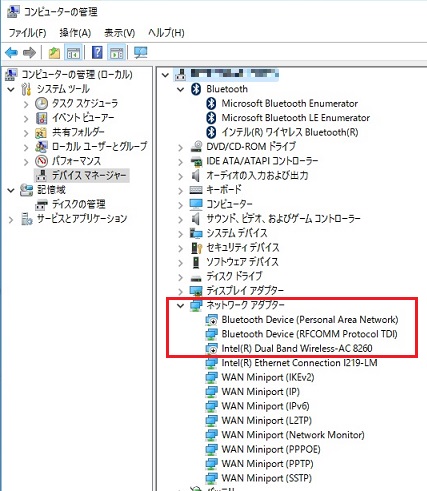The width and height of the screenshot is (427, 491).
Task: Click the Performance icon
Action: point(41,161)
